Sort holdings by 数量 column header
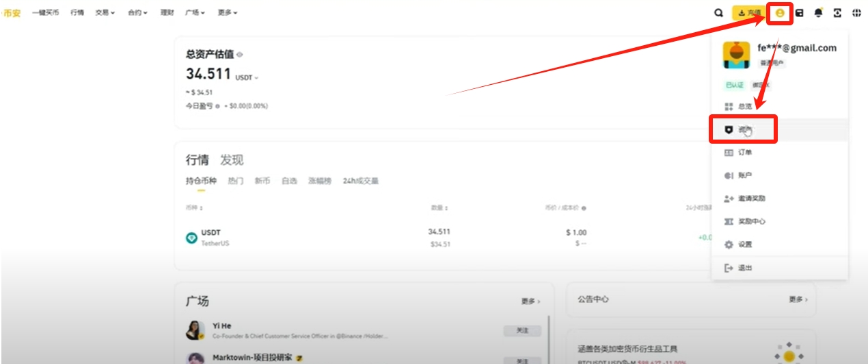The width and height of the screenshot is (868, 364). (439, 208)
